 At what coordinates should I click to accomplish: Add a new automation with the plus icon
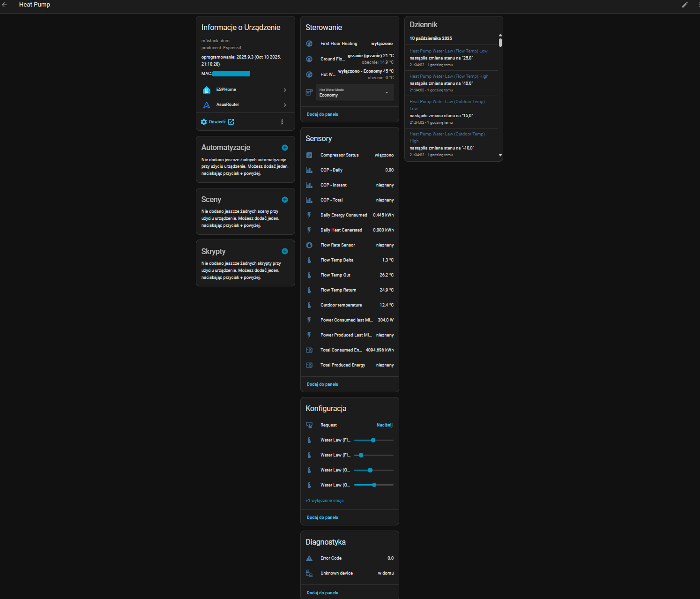click(x=285, y=148)
